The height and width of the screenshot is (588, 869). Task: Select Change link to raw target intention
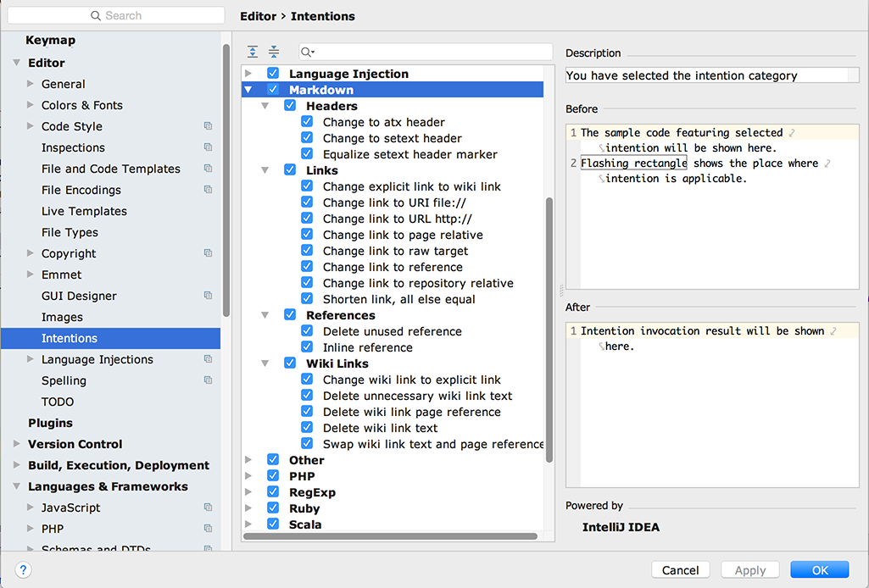pyautogui.click(x=396, y=251)
